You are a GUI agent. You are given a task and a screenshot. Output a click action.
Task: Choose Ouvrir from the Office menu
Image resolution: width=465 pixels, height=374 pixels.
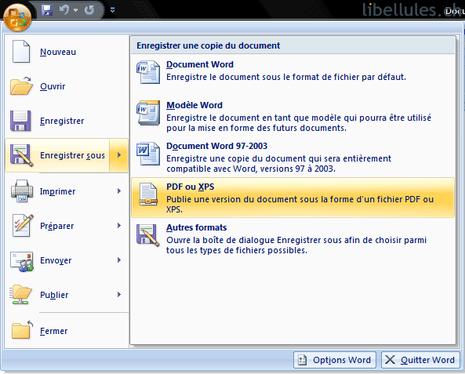[67, 86]
